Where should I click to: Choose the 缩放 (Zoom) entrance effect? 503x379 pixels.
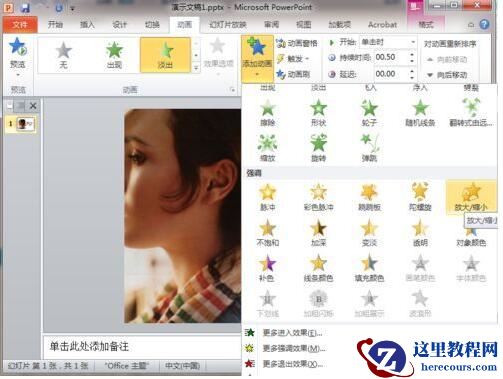pyautogui.click(x=268, y=148)
